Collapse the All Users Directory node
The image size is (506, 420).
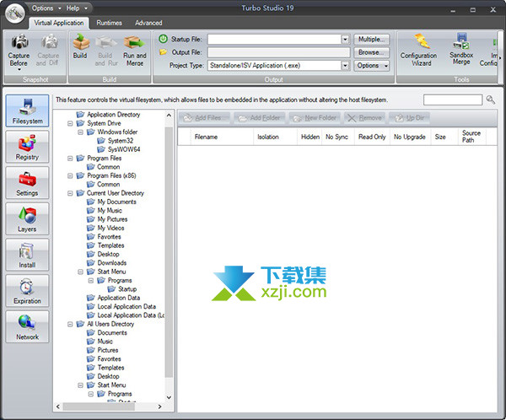coord(70,324)
